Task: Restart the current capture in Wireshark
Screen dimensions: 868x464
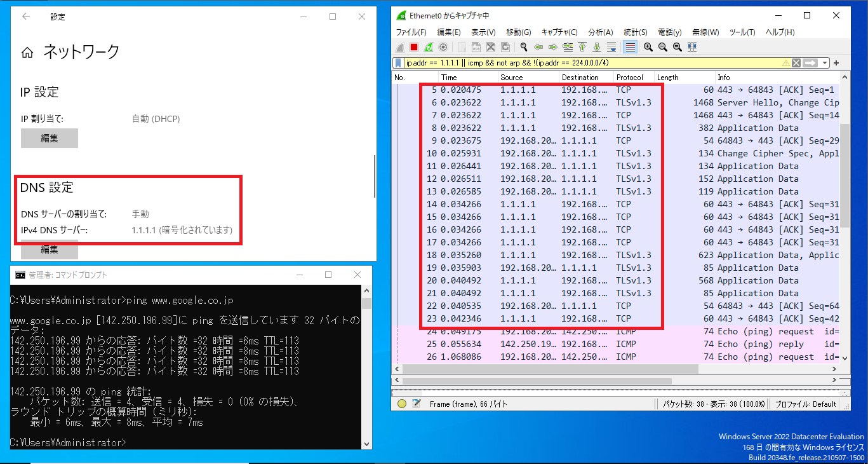Action: click(429, 47)
